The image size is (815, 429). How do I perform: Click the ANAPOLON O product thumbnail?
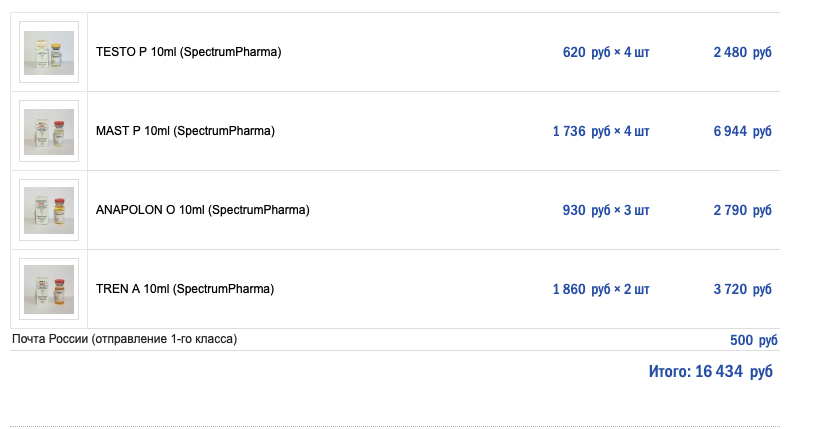49,210
